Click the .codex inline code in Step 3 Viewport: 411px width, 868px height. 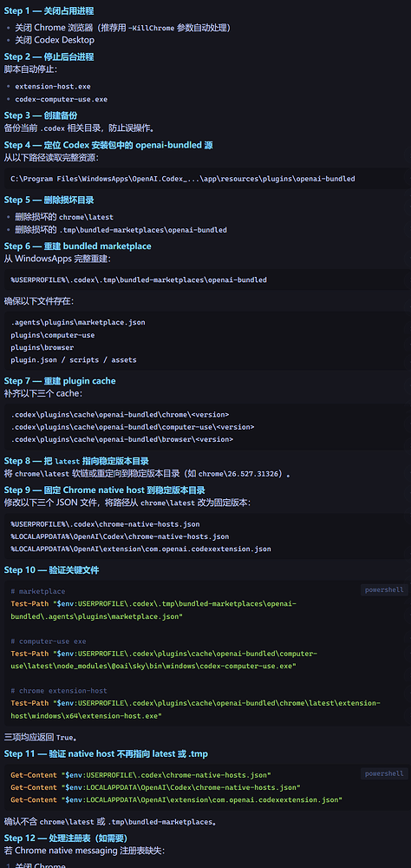53,128
